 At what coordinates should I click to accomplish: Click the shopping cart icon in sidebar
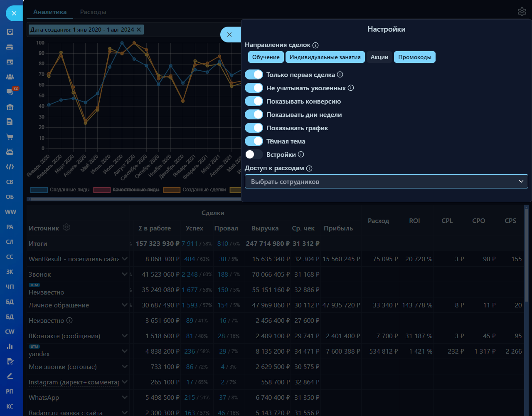tap(10, 137)
